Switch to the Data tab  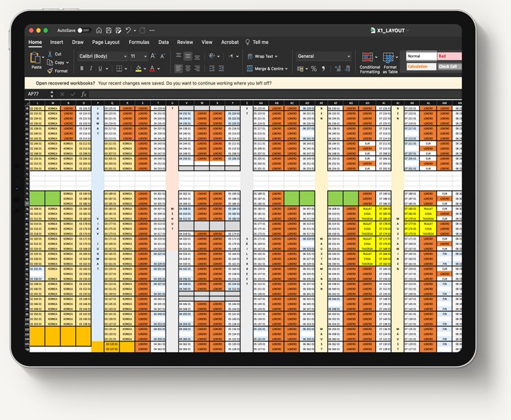163,42
